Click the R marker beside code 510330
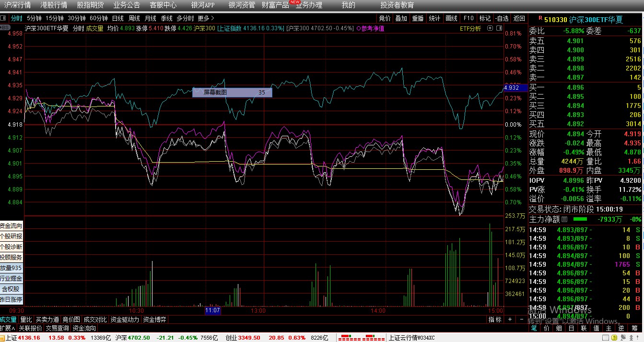The width and height of the screenshot is (644, 342). [x=540, y=18]
